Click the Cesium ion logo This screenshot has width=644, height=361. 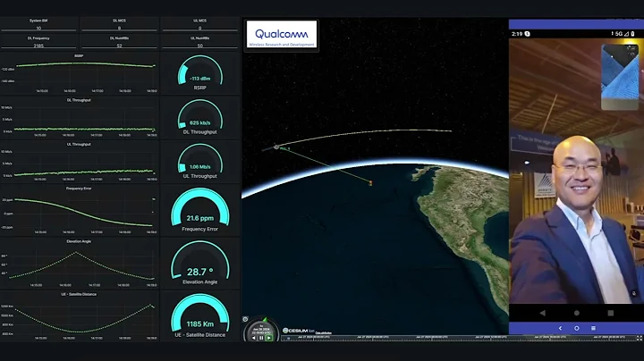coord(299,331)
